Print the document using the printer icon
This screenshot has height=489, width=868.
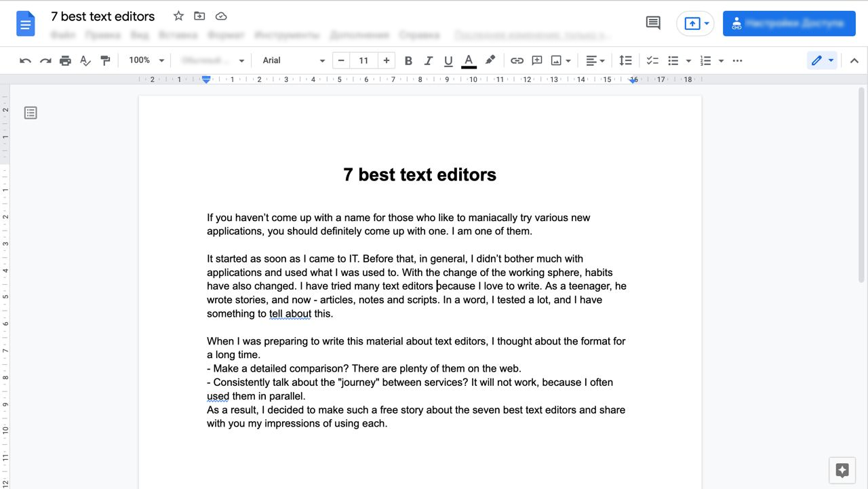(65, 61)
